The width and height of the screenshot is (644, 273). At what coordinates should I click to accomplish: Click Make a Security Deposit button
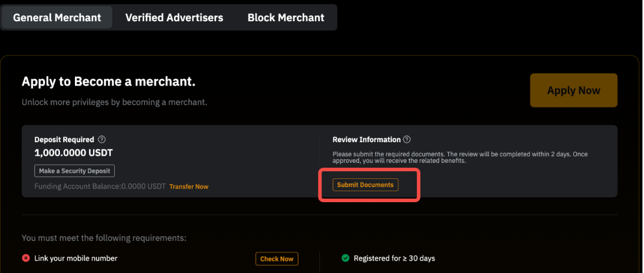tap(74, 171)
